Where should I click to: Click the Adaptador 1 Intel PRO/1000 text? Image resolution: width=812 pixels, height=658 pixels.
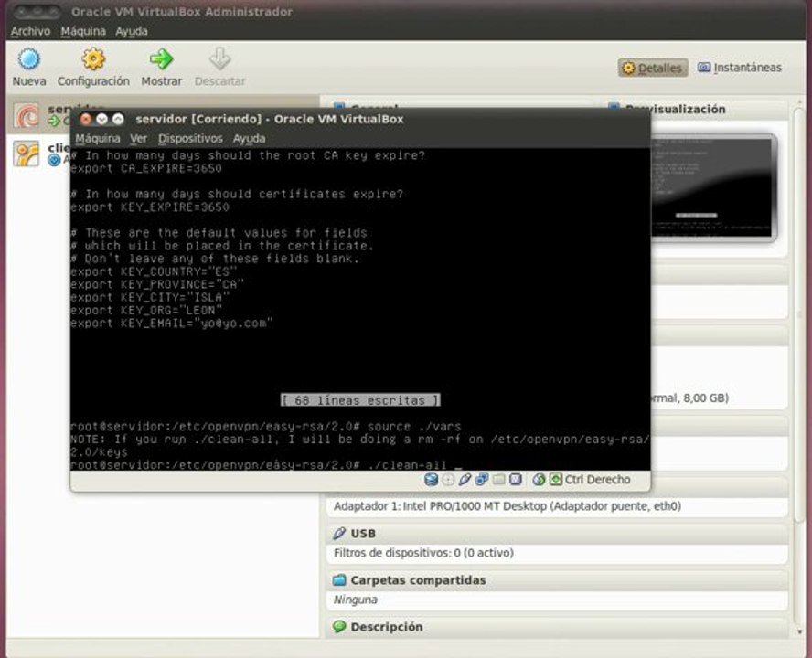tap(507, 505)
